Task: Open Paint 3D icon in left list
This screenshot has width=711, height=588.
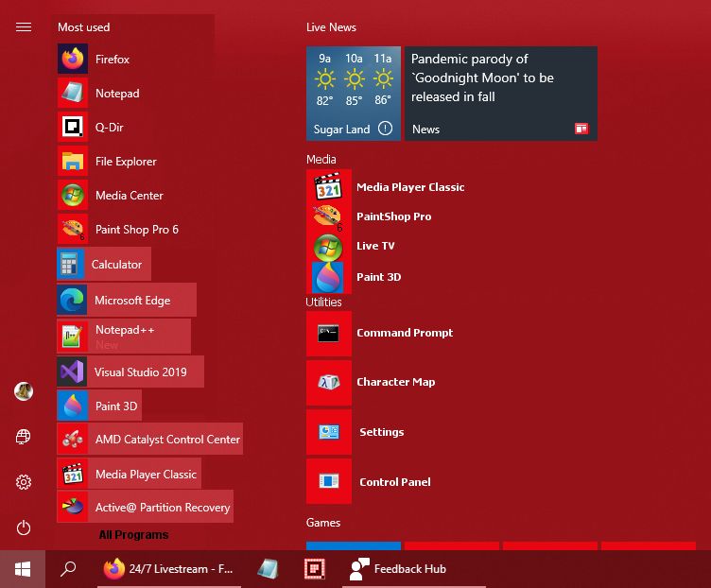Action: coord(73,406)
